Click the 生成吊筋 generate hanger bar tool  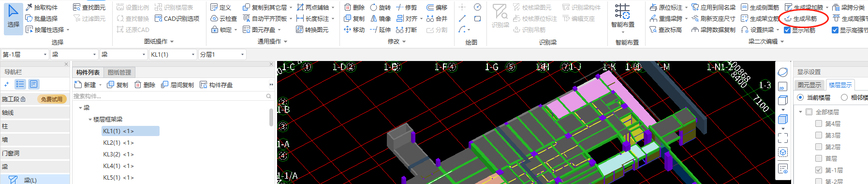pos(801,18)
